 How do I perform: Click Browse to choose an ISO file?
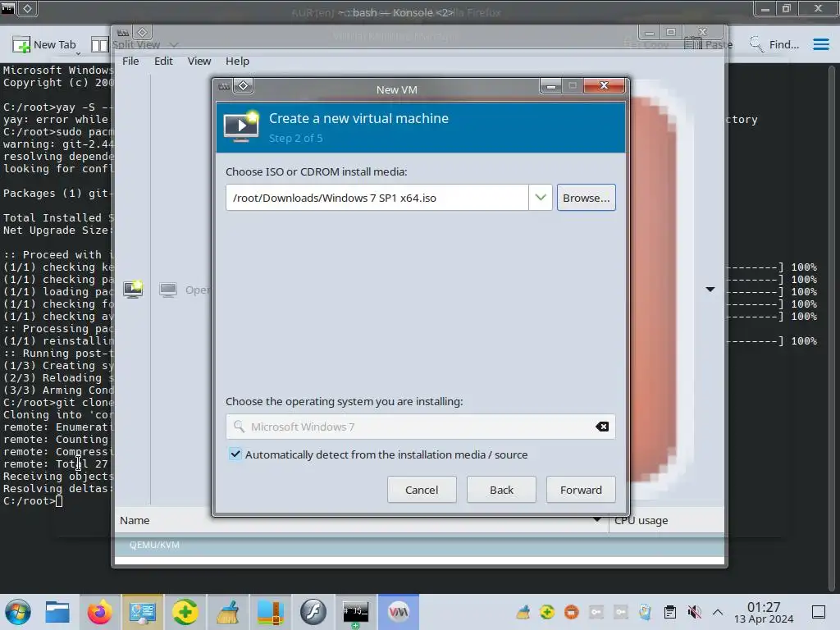pyautogui.click(x=586, y=198)
